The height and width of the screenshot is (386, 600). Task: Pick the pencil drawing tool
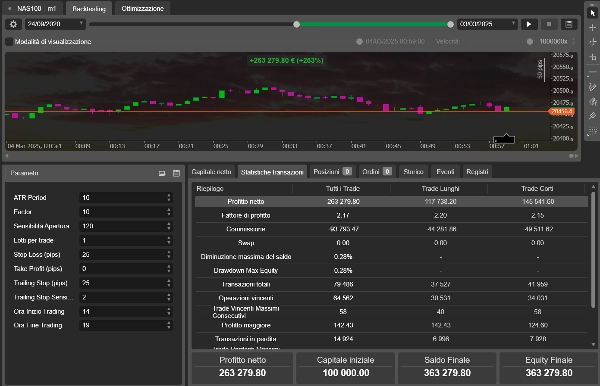[593, 87]
